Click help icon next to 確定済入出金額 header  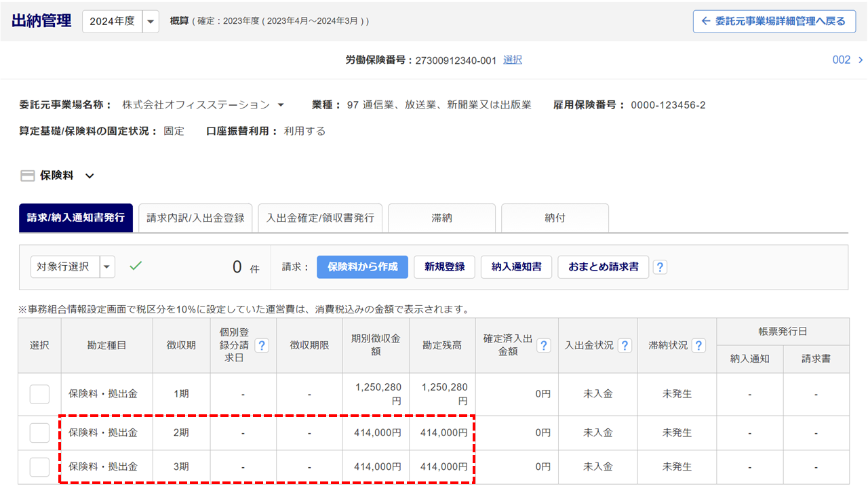coord(543,346)
